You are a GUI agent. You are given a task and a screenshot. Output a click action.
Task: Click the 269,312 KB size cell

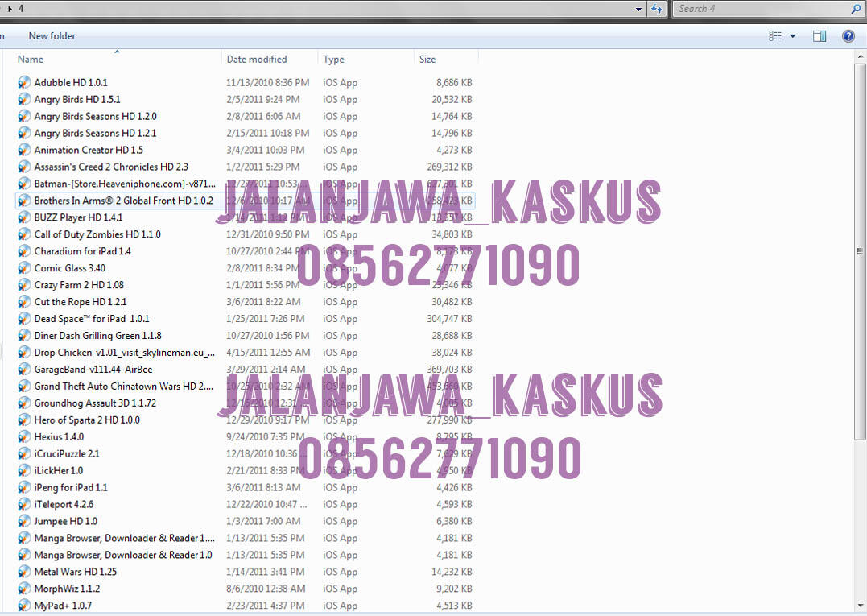(x=449, y=167)
